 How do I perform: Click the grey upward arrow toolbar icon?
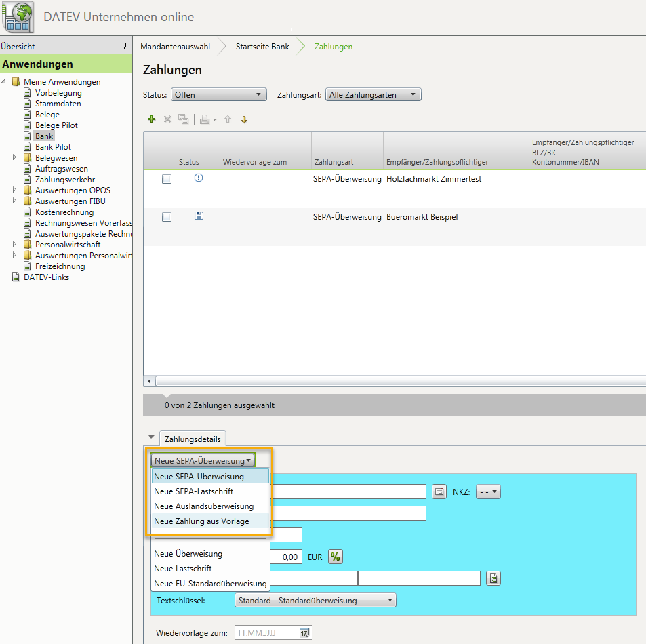pos(228,119)
